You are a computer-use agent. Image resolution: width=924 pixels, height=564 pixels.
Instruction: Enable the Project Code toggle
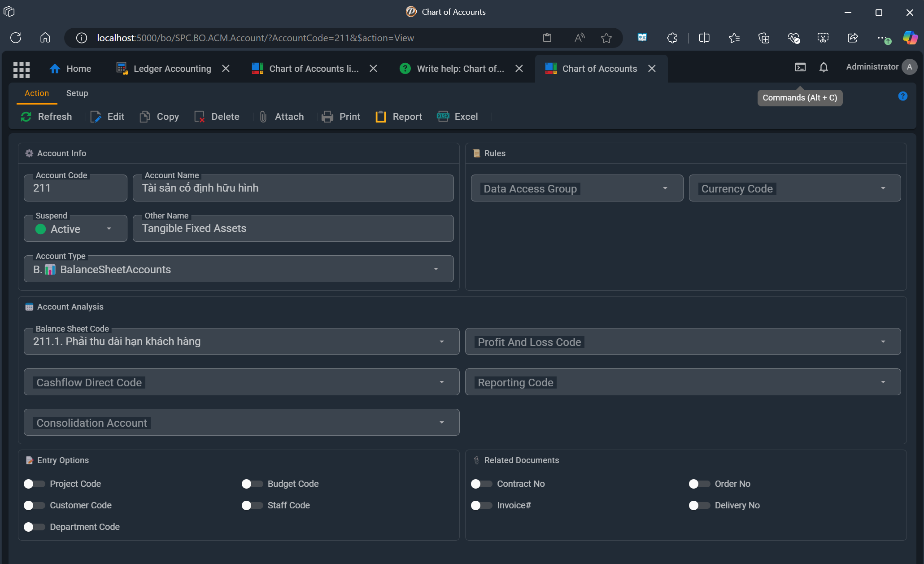click(x=35, y=484)
